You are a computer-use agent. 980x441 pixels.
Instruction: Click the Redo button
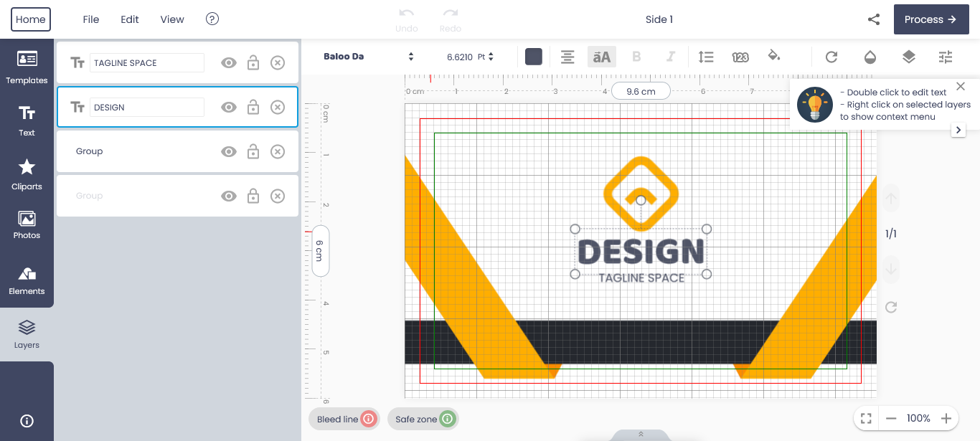(451, 20)
